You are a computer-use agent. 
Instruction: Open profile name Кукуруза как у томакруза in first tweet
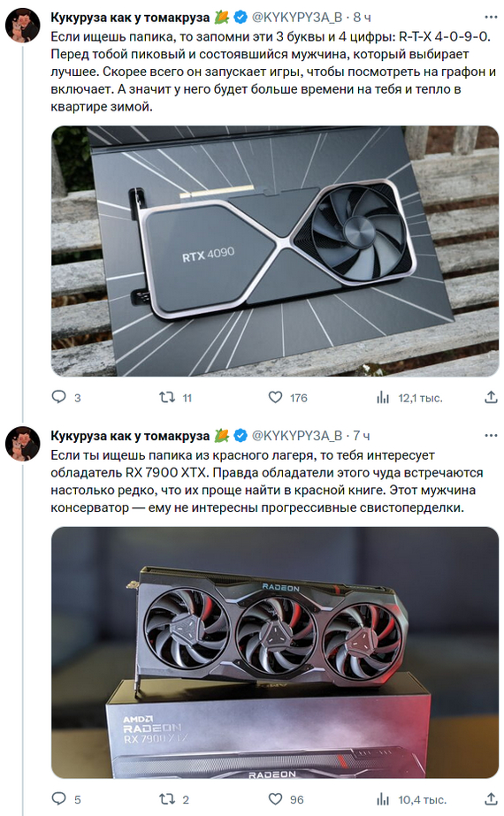[x=130, y=18]
